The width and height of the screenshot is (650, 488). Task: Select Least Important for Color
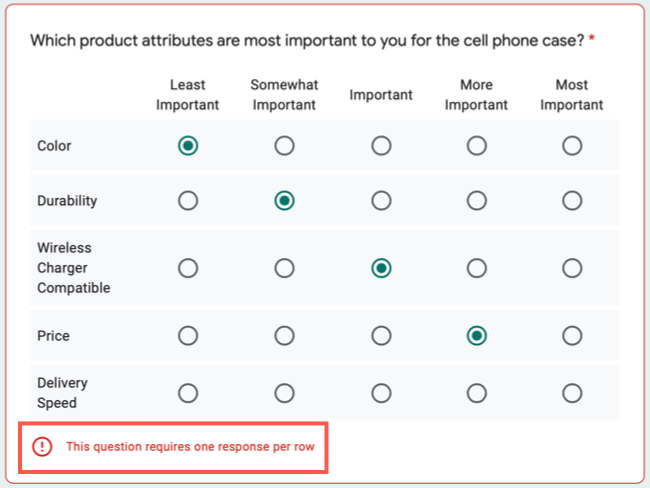[187, 146]
